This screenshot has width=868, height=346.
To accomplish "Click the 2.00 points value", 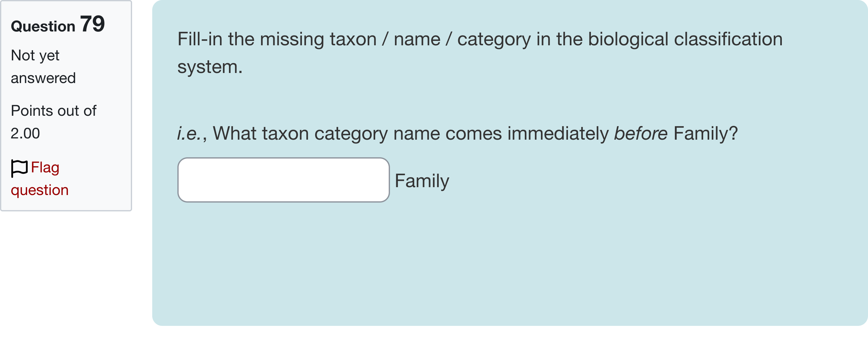I will click(25, 133).
